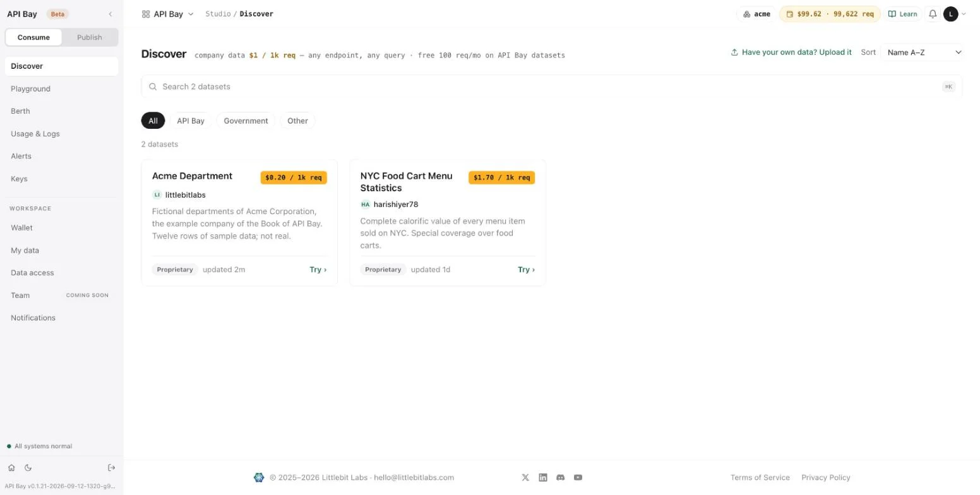The height and width of the screenshot is (495, 980).
Task: Switch to Consume mode
Action: point(33,37)
